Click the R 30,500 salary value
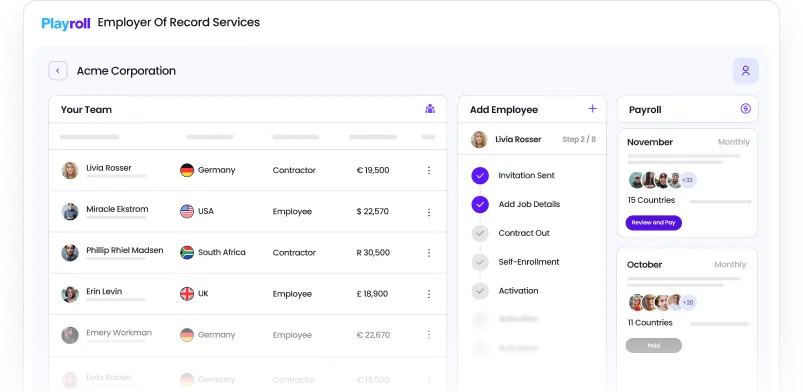This screenshot has height=392, width=803. click(373, 253)
